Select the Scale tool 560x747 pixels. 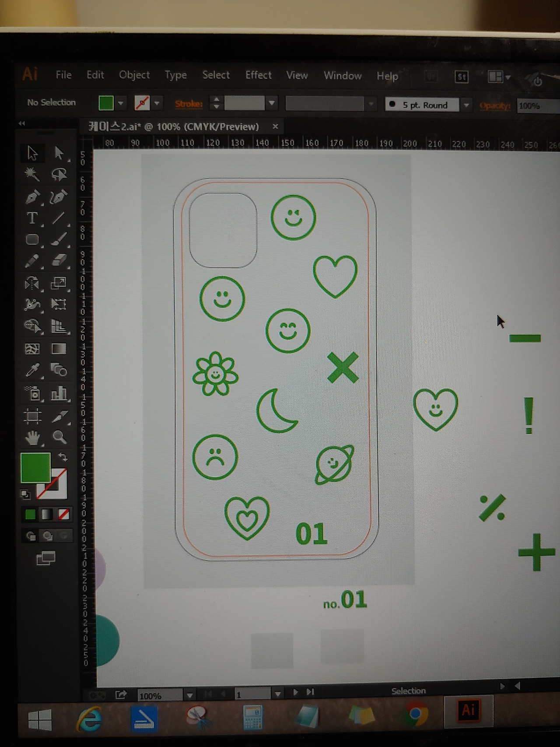[x=59, y=283]
